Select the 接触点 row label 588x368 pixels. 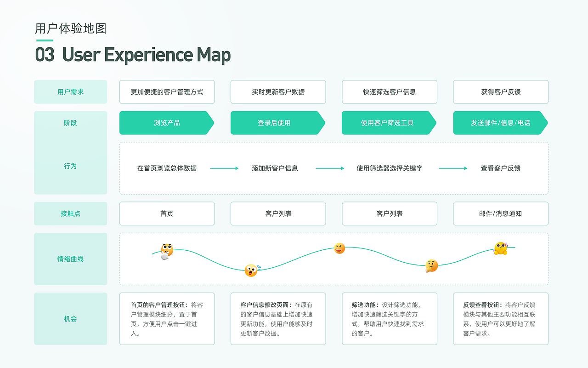tap(71, 213)
